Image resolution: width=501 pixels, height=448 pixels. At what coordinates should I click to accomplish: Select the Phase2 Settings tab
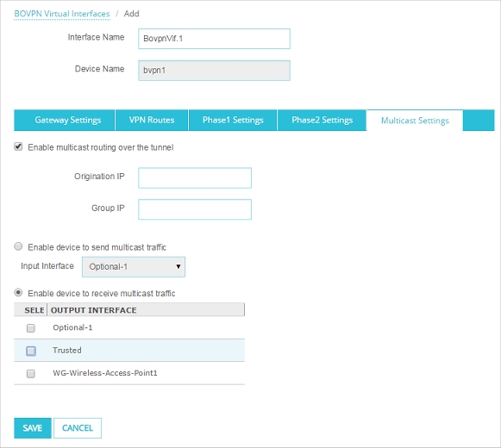point(323,120)
